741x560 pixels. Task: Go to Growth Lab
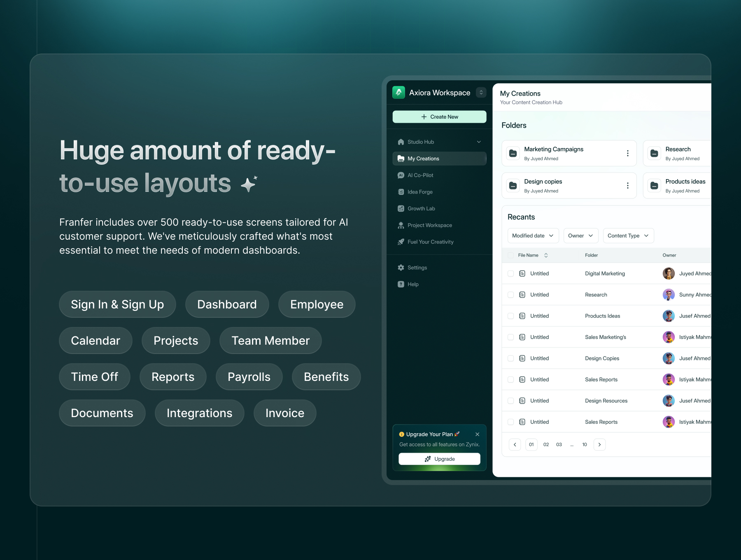coord(439,209)
